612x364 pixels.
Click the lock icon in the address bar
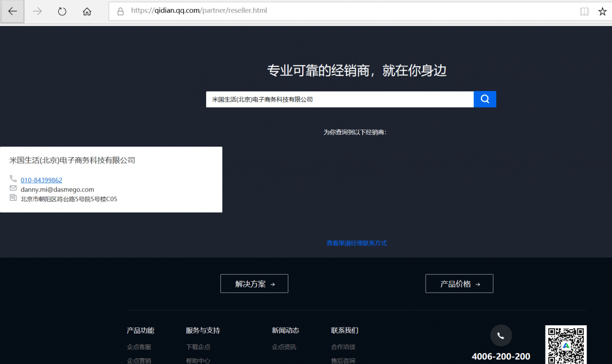[x=120, y=11]
